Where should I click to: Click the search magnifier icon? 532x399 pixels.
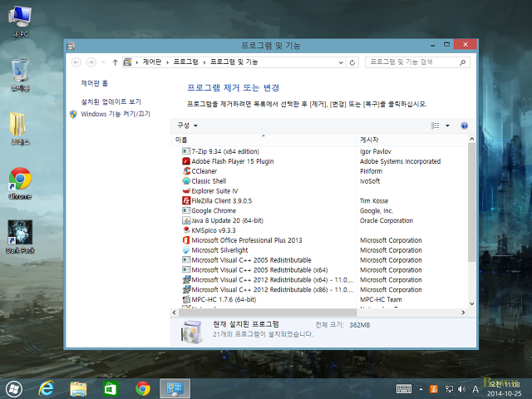click(462, 62)
